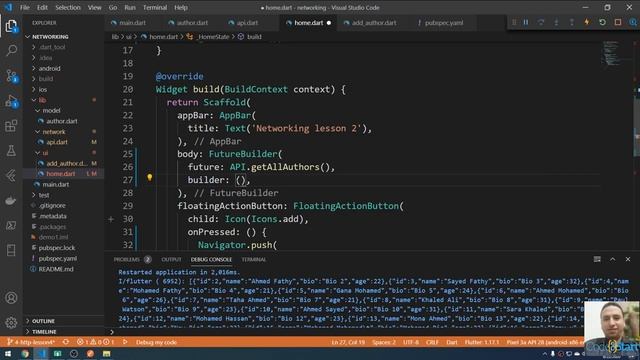Click the sync changes status bar icon
This screenshot has width=640, height=360.
[x=66, y=342]
